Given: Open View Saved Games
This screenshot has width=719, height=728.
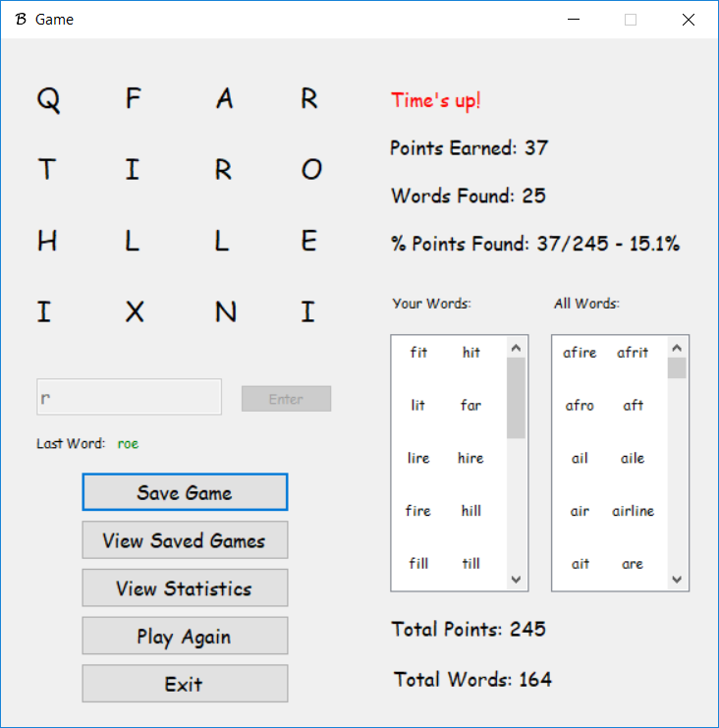Looking at the screenshot, I should tap(185, 540).
